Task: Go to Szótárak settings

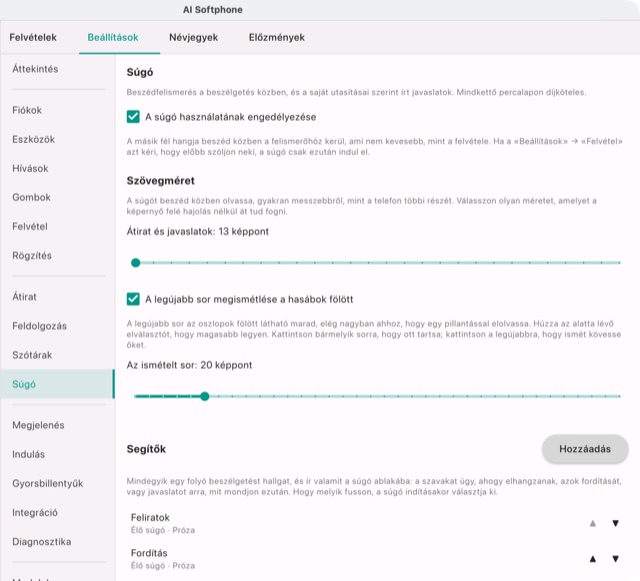Action: (57, 355)
